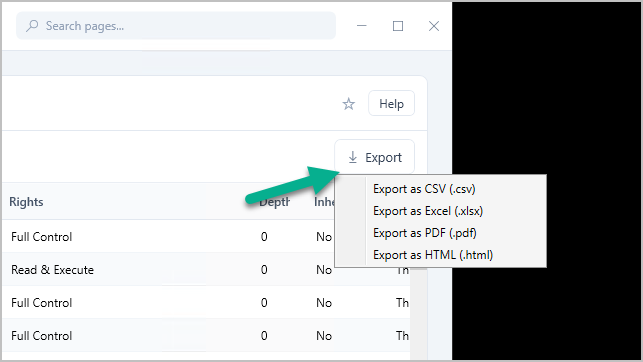Click the Export button
The image size is (643, 362).
374,157
